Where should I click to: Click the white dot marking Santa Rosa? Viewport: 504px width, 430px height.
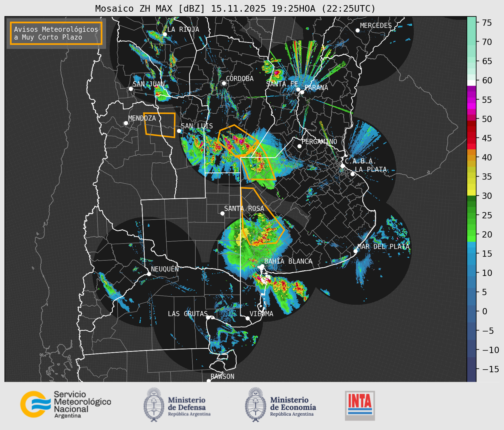pos(222,213)
